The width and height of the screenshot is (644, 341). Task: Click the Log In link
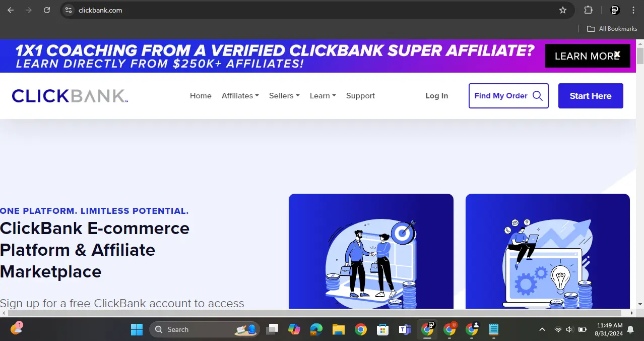pyautogui.click(x=436, y=96)
